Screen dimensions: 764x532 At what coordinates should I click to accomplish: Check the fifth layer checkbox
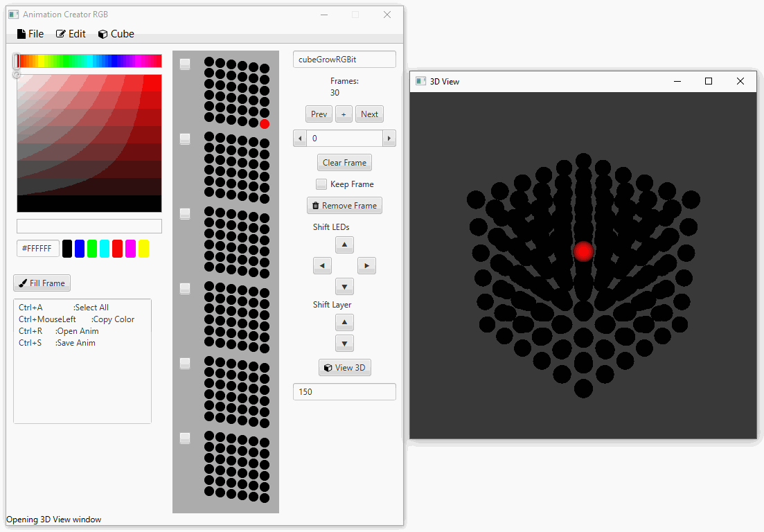185,364
